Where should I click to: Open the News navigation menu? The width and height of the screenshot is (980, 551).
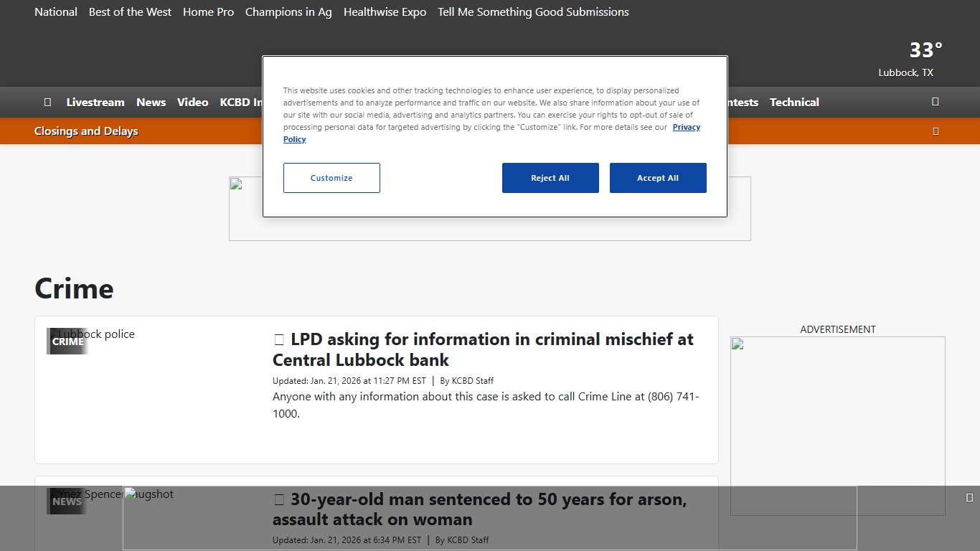click(x=151, y=102)
